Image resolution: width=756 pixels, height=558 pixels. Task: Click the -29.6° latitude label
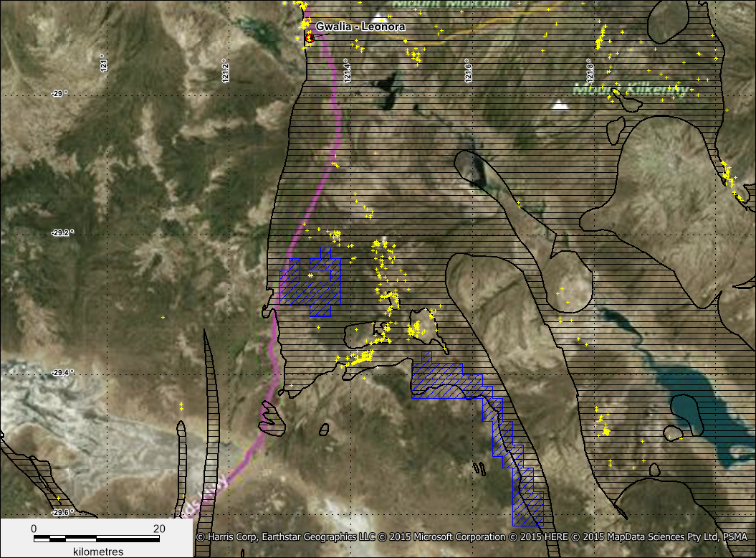click(62, 512)
